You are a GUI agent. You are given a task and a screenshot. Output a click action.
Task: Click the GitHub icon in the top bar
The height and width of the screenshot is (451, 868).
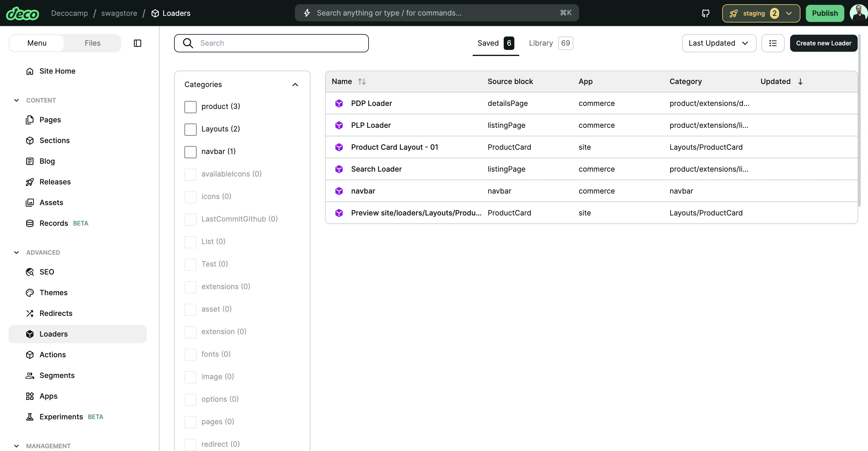(x=705, y=13)
